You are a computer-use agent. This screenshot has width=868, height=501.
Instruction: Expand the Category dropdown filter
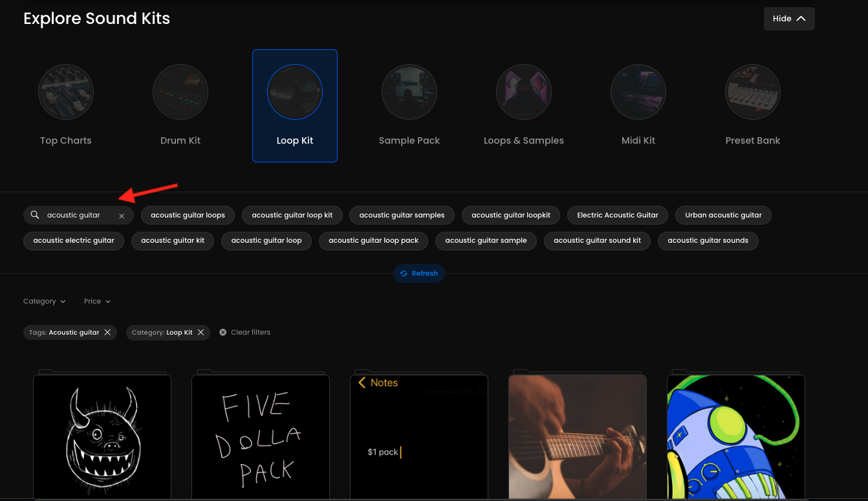[44, 301]
